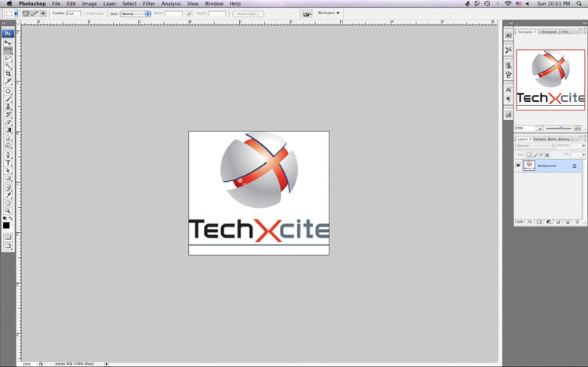
Task: Switch to the Histogram tab
Action: [549, 32]
